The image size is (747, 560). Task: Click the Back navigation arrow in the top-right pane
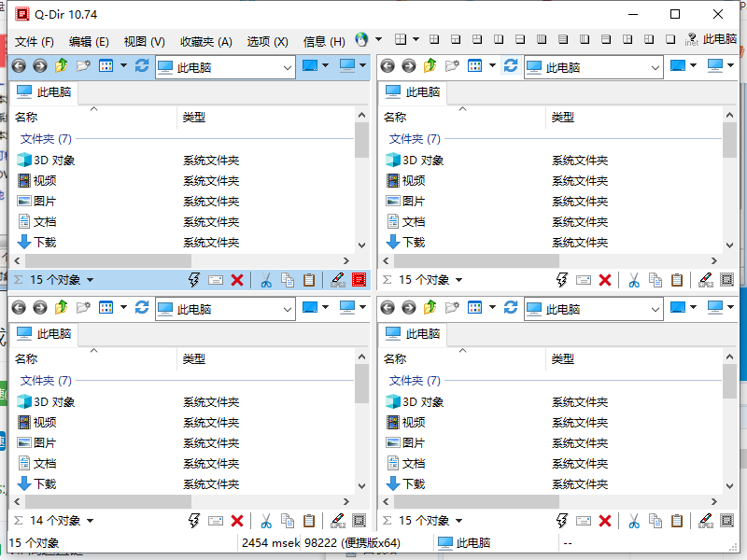pyautogui.click(x=387, y=66)
